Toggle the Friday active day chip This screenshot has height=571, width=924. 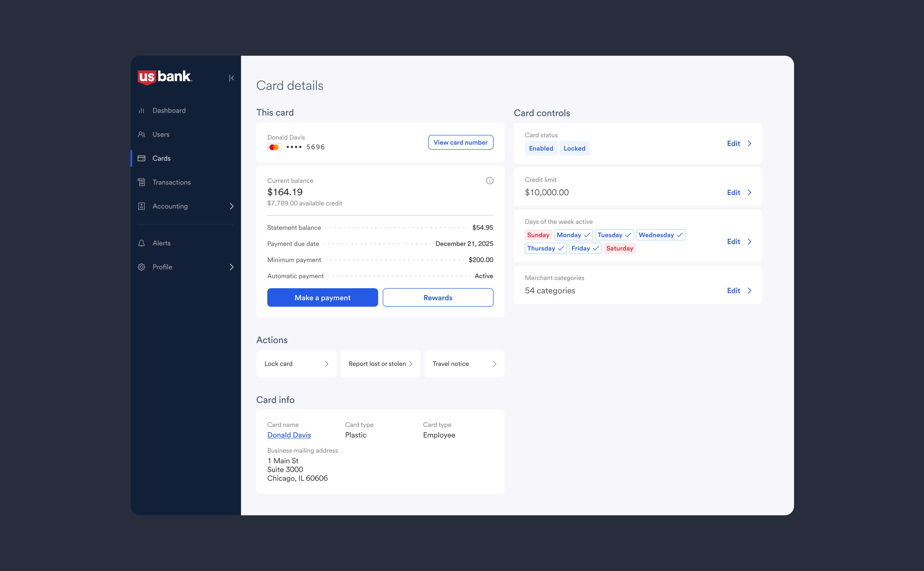click(x=585, y=248)
